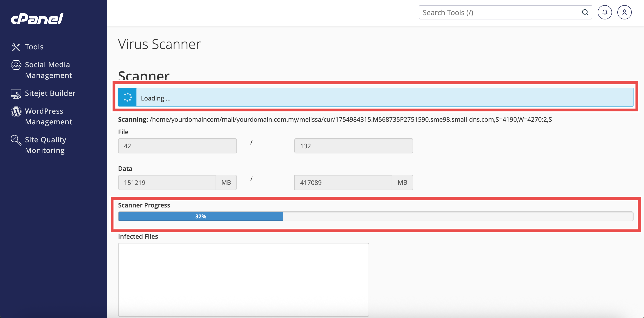Open Tools in the sidebar
The width and height of the screenshot is (644, 318).
tap(34, 47)
